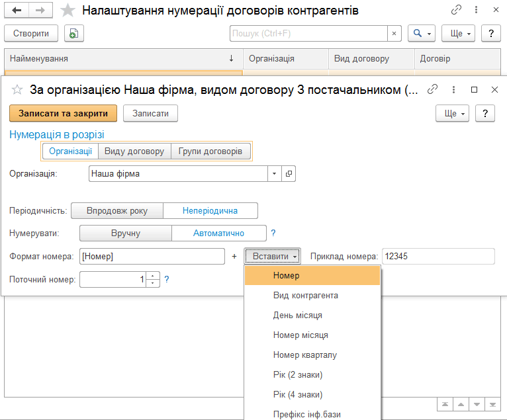Clear the search field with the X

click(x=394, y=33)
